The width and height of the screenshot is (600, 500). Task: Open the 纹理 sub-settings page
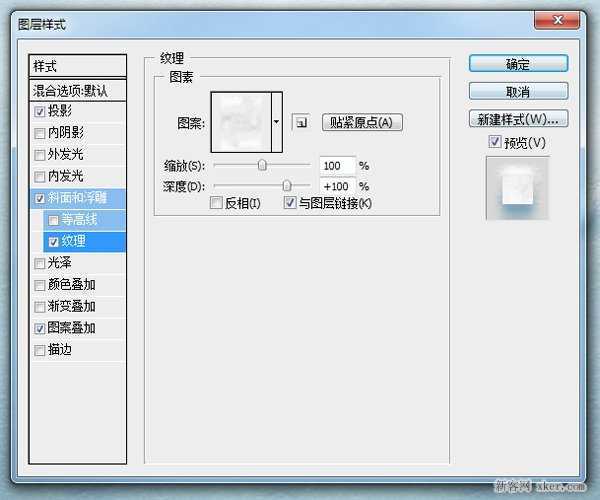(x=73, y=241)
